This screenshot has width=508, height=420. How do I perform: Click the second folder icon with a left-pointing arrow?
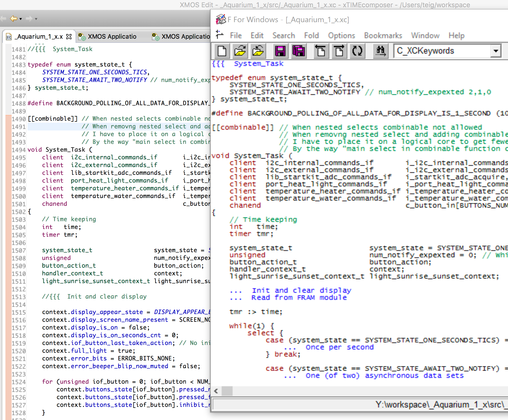point(258,51)
